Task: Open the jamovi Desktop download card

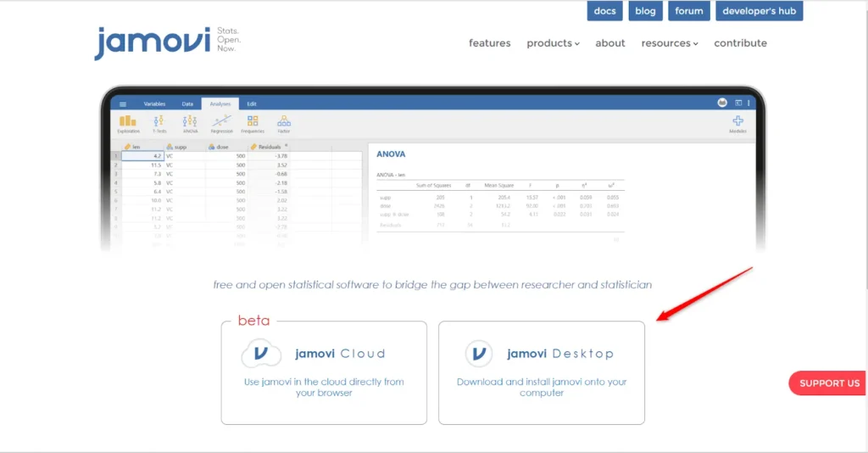Action: click(542, 372)
